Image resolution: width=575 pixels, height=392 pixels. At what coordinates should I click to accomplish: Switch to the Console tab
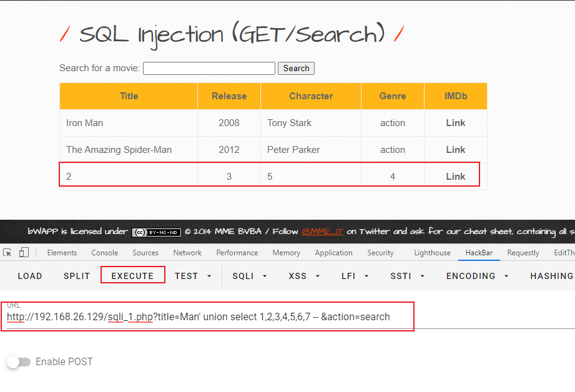(104, 253)
